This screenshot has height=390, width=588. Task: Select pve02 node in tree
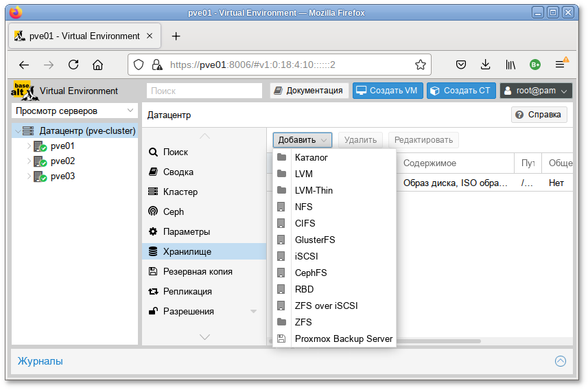pyautogui.click(x=62, y=161)
